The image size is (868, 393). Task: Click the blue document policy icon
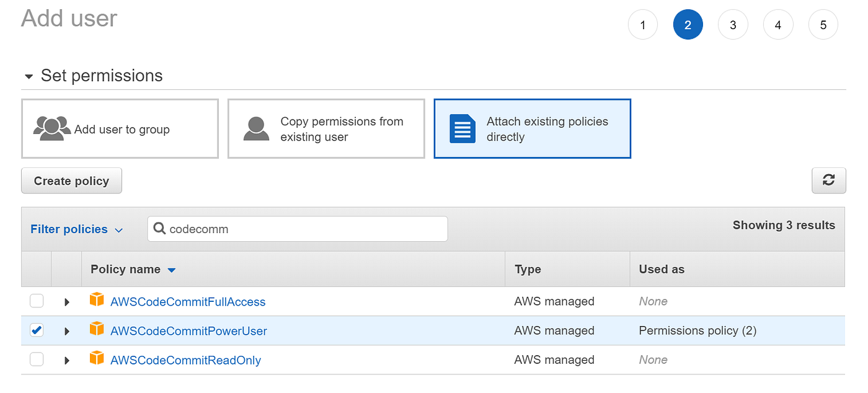[462, 128]
